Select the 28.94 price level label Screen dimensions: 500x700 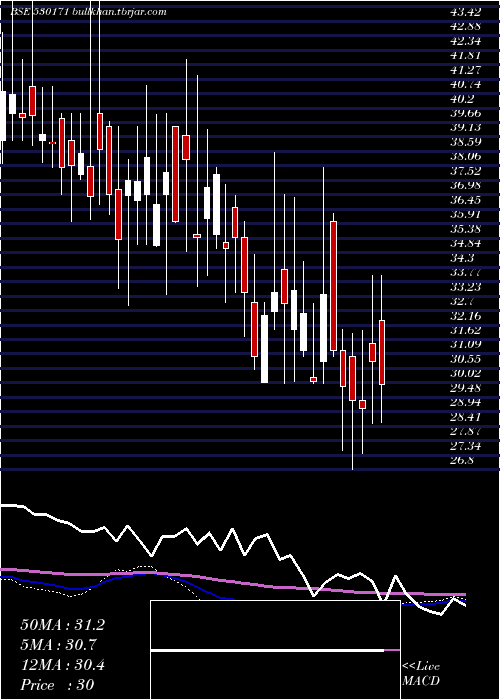tap(466, 402)
